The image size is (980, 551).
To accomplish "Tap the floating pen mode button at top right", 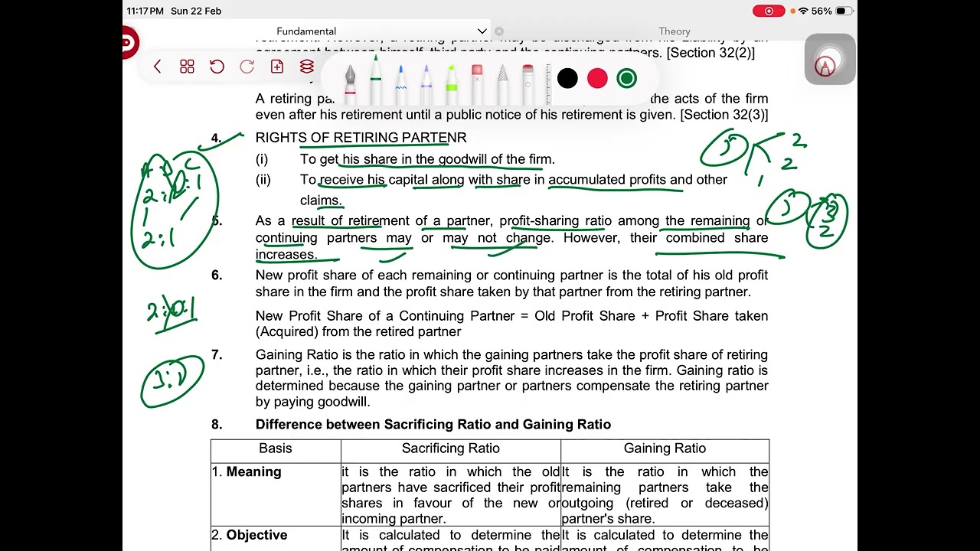I will click(830, 60).
